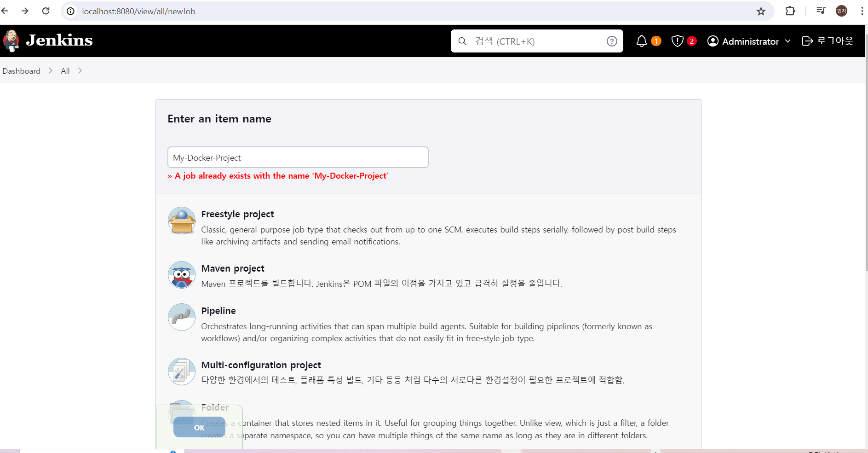Click the browser back arrow
The image size is (868, 453).
[x=5, y=11]
